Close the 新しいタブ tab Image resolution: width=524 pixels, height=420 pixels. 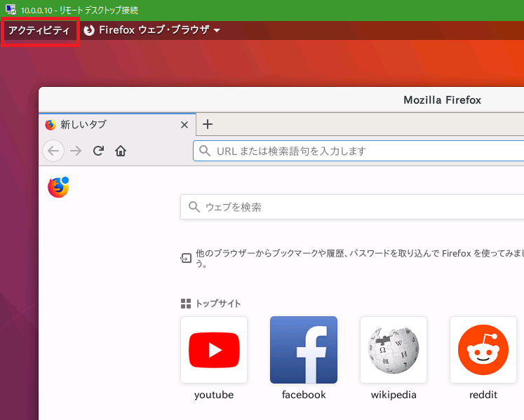184,125
